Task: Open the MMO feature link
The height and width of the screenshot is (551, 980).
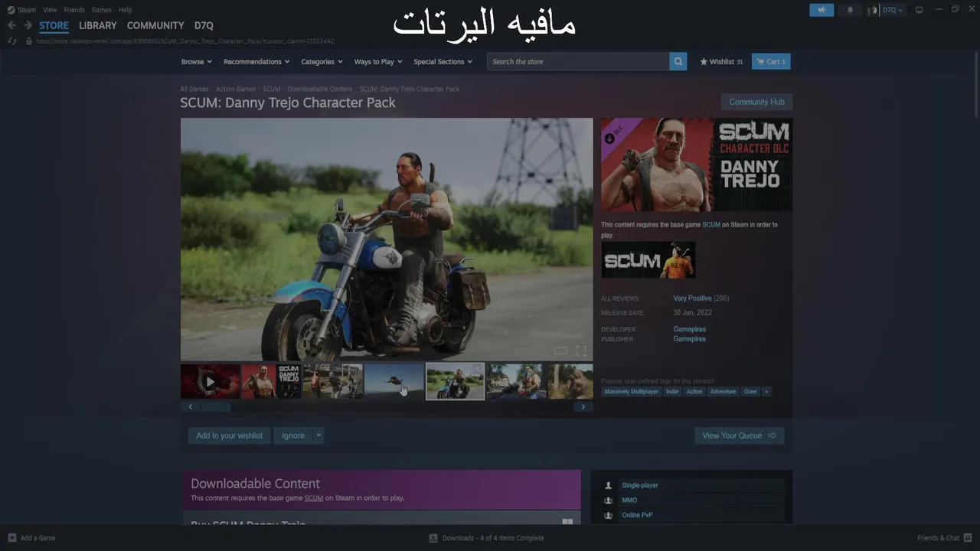Action: coord(629,500)
